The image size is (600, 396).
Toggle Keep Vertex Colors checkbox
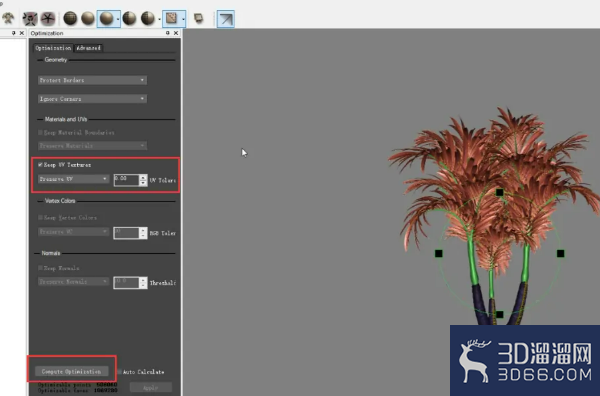40,217
